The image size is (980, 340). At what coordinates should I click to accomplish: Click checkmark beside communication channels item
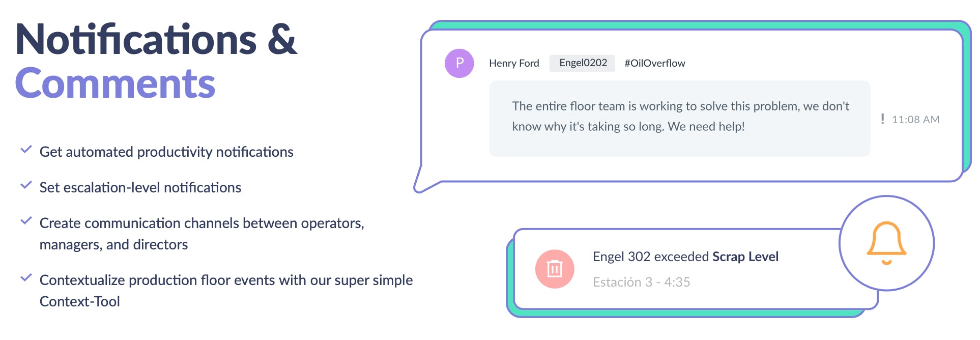pos(26,221)
